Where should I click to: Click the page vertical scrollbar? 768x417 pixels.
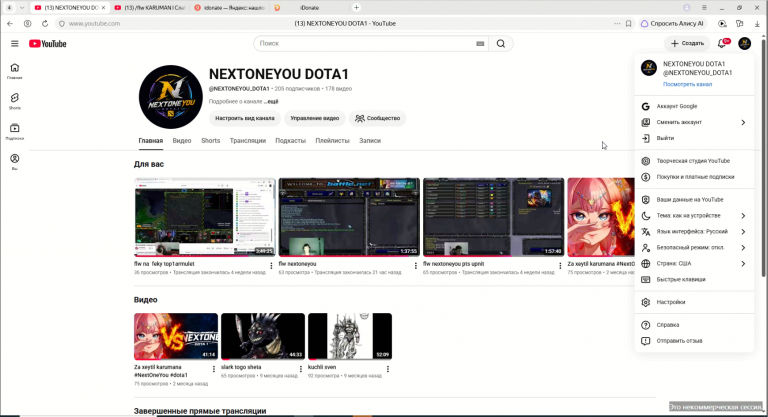764,157
